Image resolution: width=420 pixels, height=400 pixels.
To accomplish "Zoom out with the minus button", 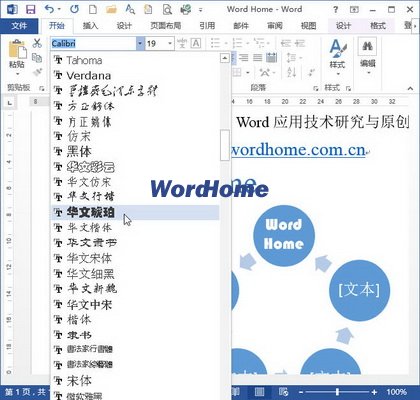I will [301, 392].
